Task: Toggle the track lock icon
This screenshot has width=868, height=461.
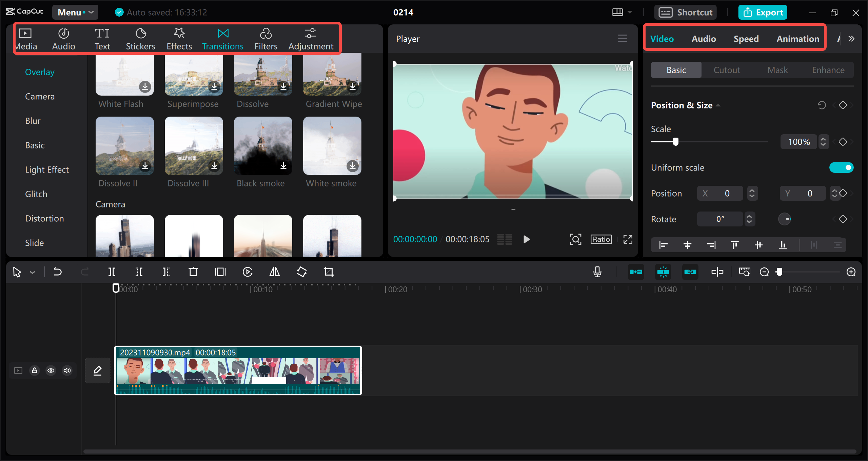Action: point(34,370)
